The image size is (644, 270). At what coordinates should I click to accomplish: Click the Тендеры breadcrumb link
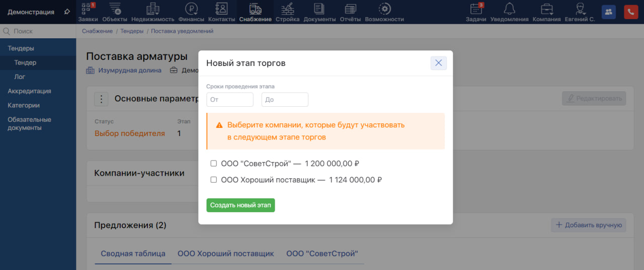point(132,31)
